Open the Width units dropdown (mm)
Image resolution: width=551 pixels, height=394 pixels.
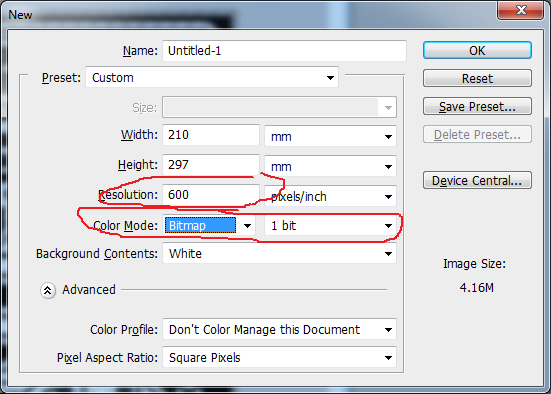click(x=330, y=136)
